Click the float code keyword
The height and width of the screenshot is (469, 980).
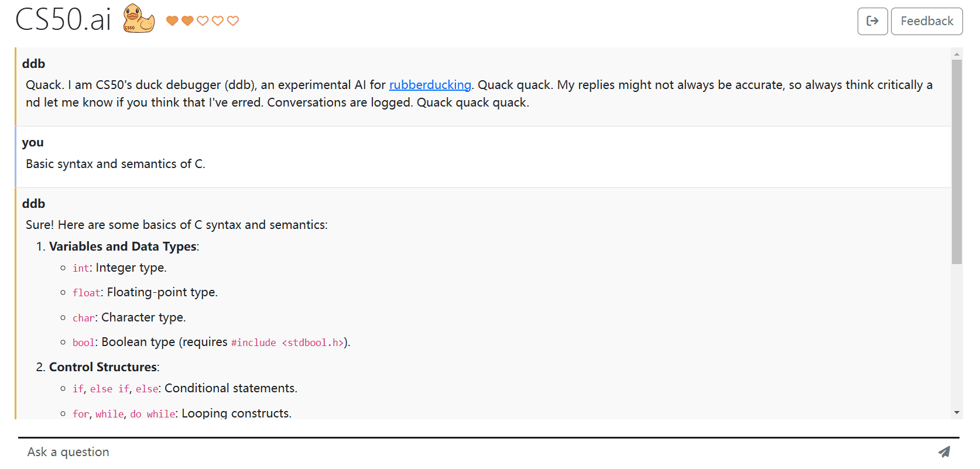[x=87, y=293]
